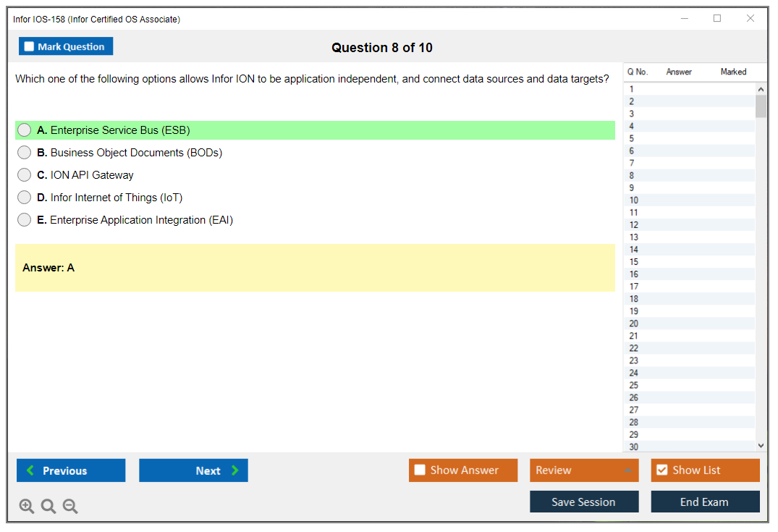This screenshot has height=532, width=778.
Task: Choose option C ION API Gateway
Action: [x=25, y=175]
